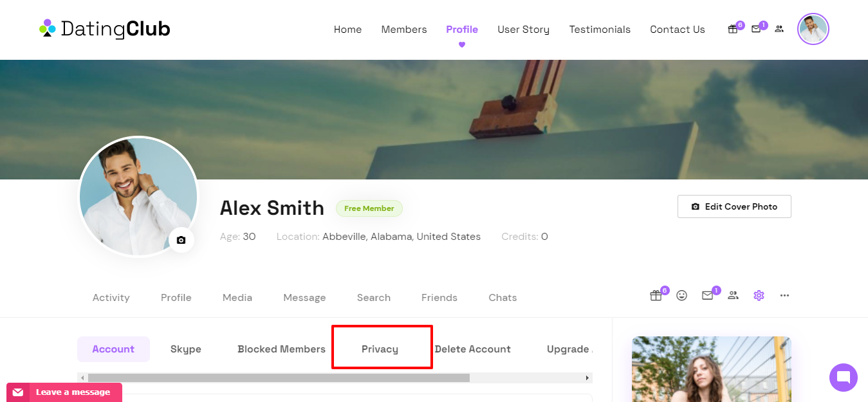Click the gift icon in profile toolbar

click(x=656, y=295)
